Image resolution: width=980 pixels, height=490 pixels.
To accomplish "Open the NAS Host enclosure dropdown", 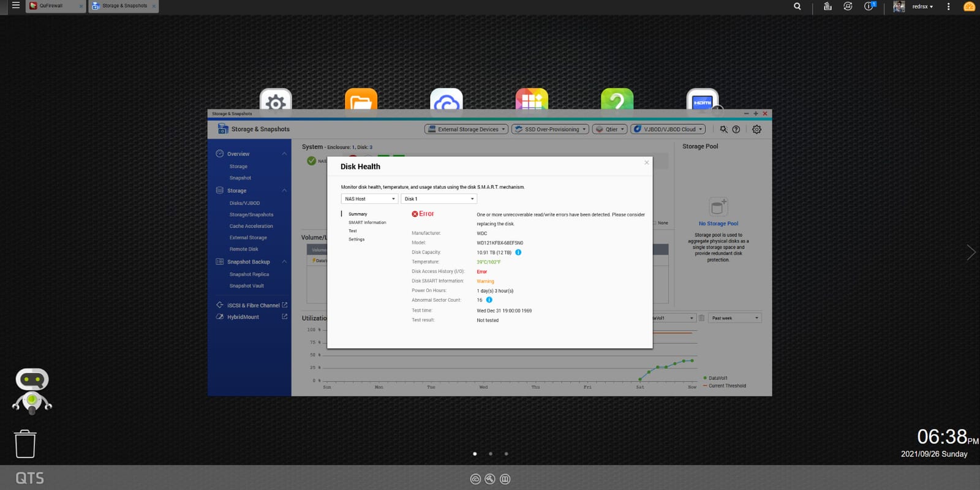I will tap(369, 199).
